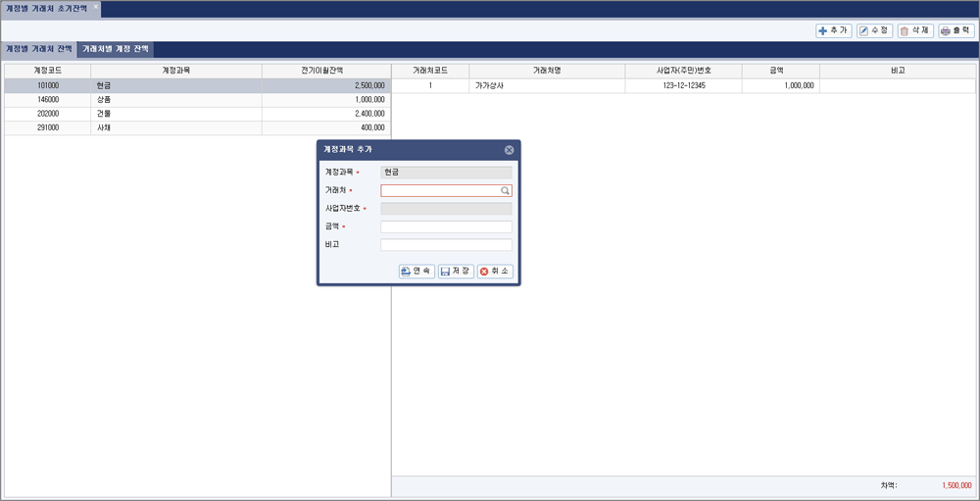This screenshot has width=980, height=501.
Task: Click the 2,400,000 balance cell
Action: click(326, 114)
